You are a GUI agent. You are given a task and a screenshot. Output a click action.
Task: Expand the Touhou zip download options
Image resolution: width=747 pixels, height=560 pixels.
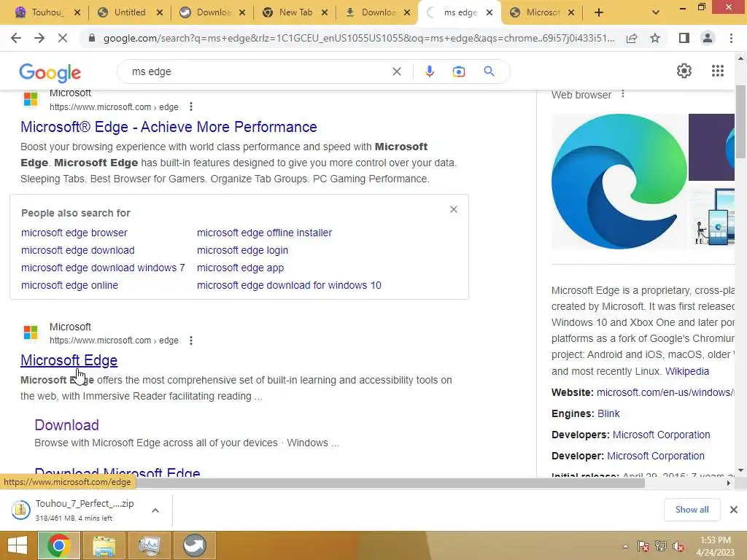pyautogui.click(x=155, y=510)
